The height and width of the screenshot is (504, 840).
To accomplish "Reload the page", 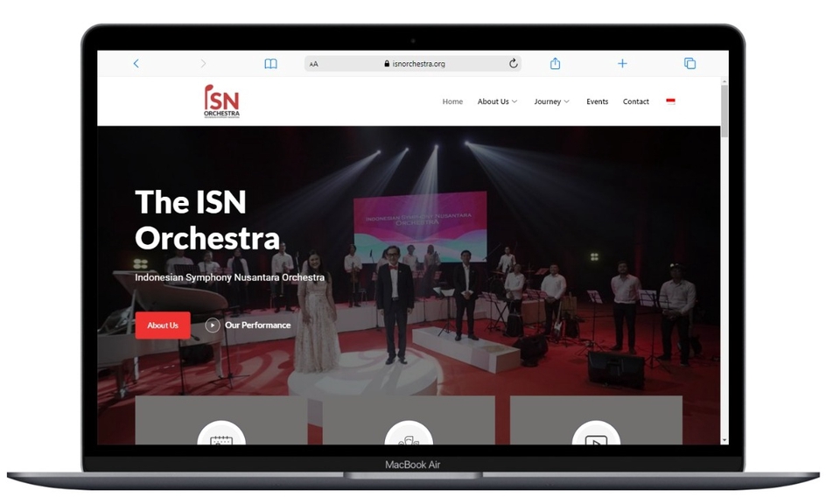I will click(x=513, y=63).
